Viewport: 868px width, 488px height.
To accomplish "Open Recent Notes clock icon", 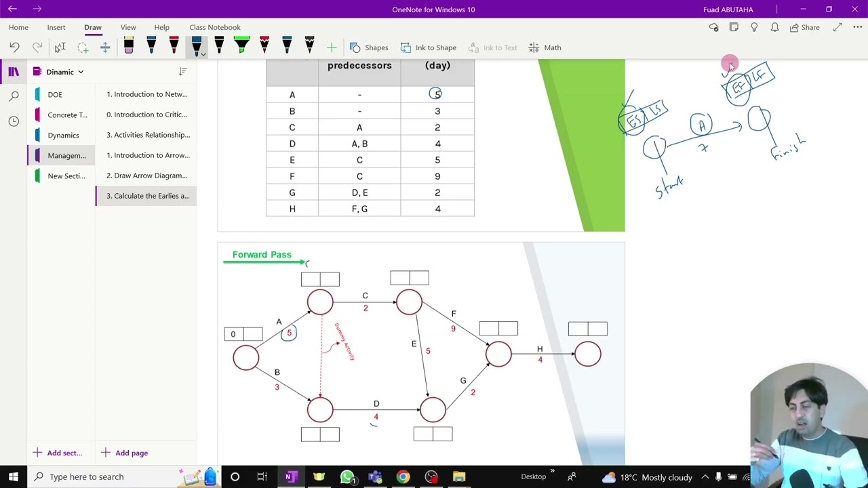I will point(14,121).
